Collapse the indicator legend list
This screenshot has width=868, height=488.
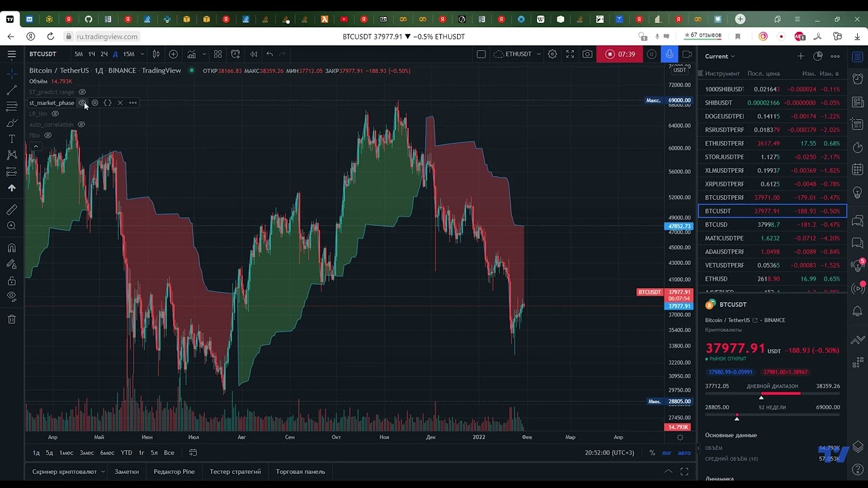[35, 146]
